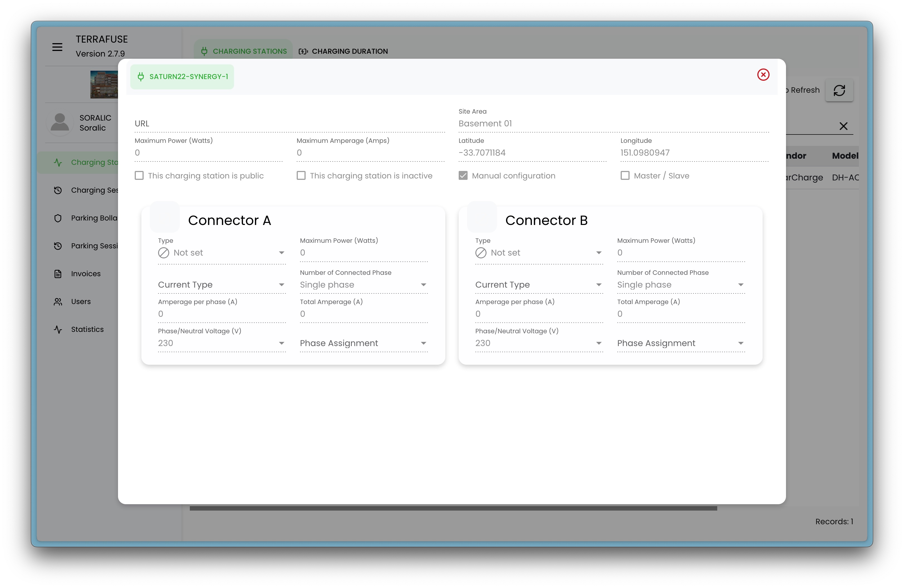
Task: Switch to the Charging Duration tab
Action: (x=343, y=51)
